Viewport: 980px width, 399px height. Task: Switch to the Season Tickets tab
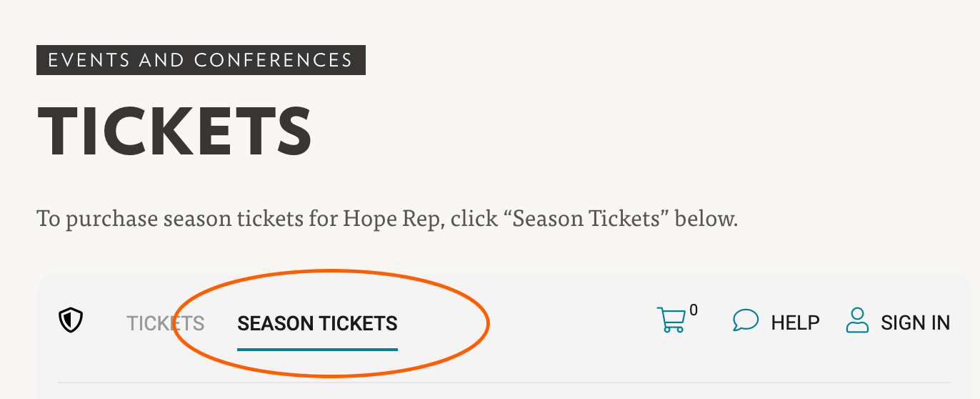317,323
